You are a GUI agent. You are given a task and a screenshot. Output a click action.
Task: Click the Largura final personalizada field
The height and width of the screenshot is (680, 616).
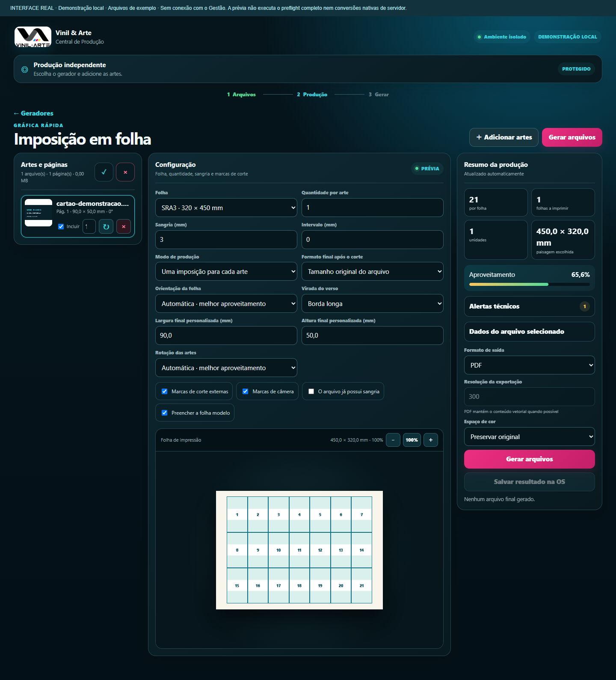click(x=226, y=336)
